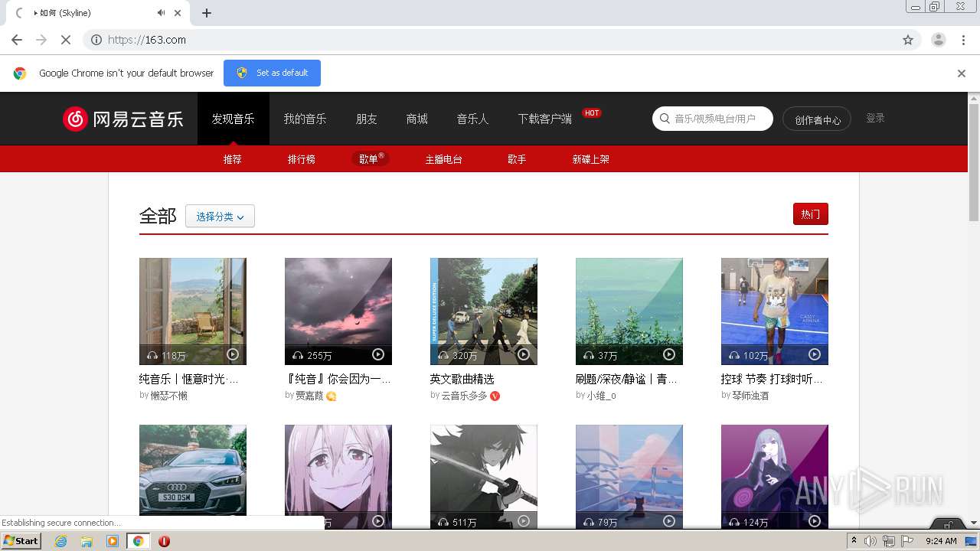This screenshot has width=980, height=551.
Task: Launch Internet Explorer from taskbar
Action: 61,541
